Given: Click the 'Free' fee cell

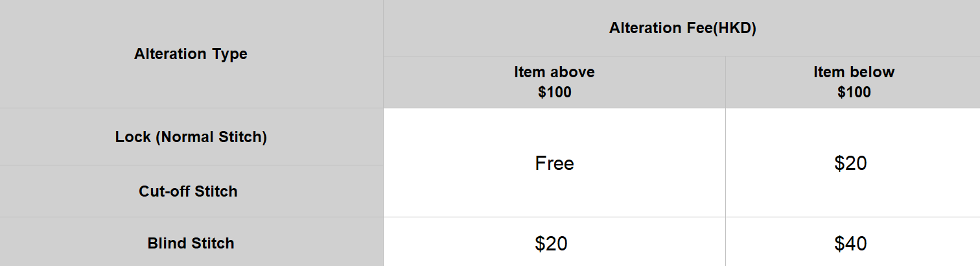Looking at the screenshot, I should pos(554,163).
